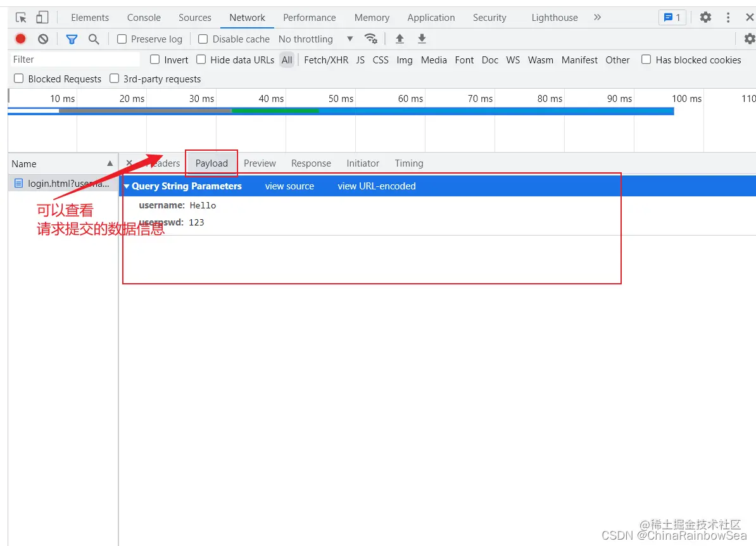Open the Application panel tab
The height and width of the screenshot is (546, 756).
[x=431, y=18]
